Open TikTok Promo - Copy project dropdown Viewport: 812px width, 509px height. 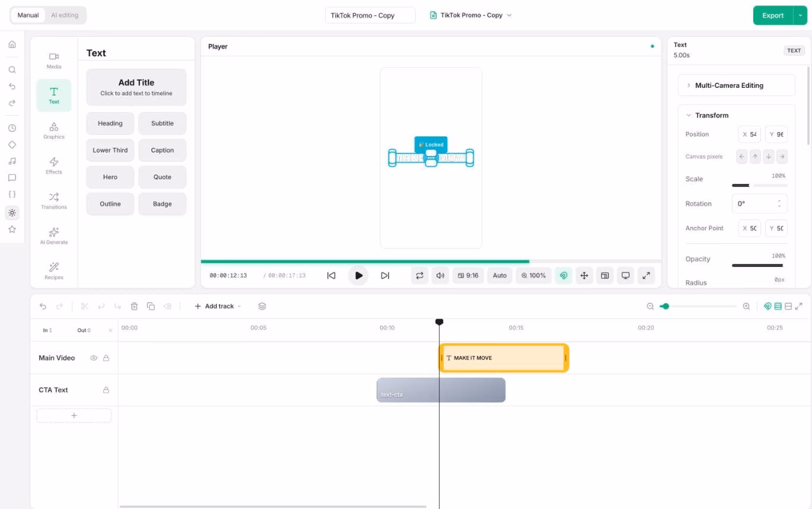click(x=470, y=15)
